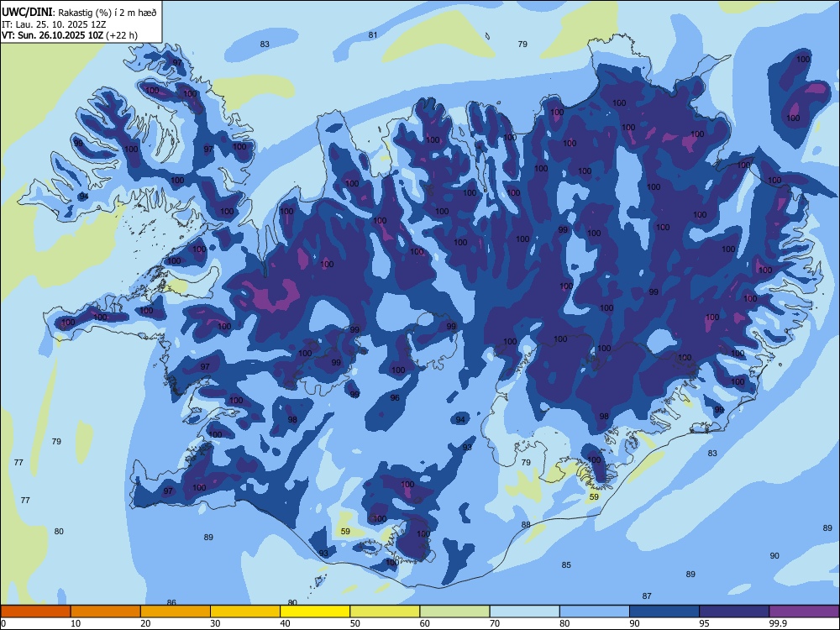The width and height of the screenshot is (840, 630).
Task: Click the humidity value '96' on the map
Action: pos(395,397)
